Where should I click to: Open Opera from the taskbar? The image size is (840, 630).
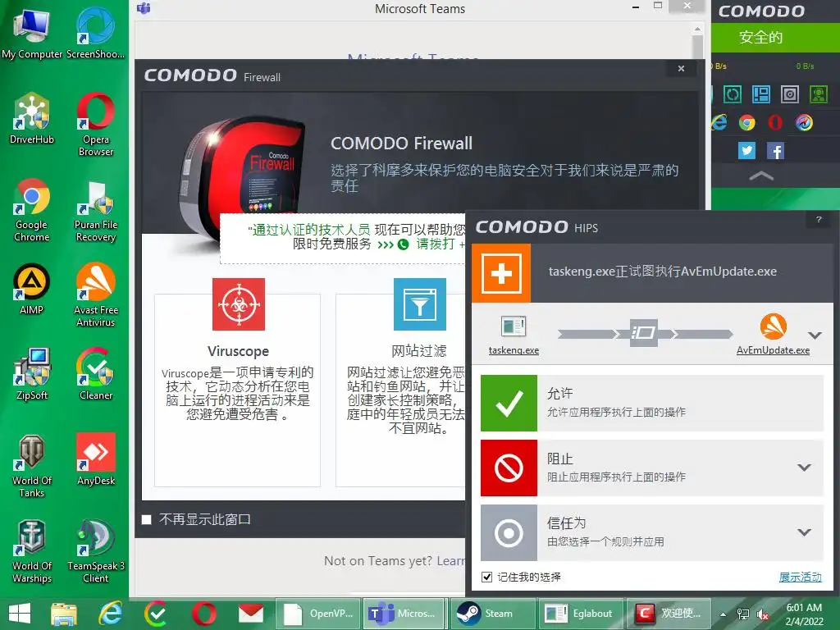[x=204, y=614]
